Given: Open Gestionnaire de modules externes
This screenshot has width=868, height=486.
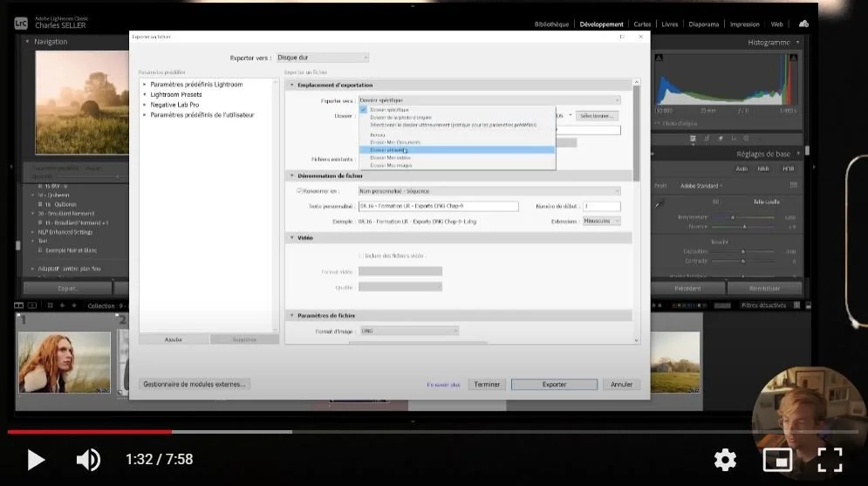Looking at the screenshot, I should (195, 384).
